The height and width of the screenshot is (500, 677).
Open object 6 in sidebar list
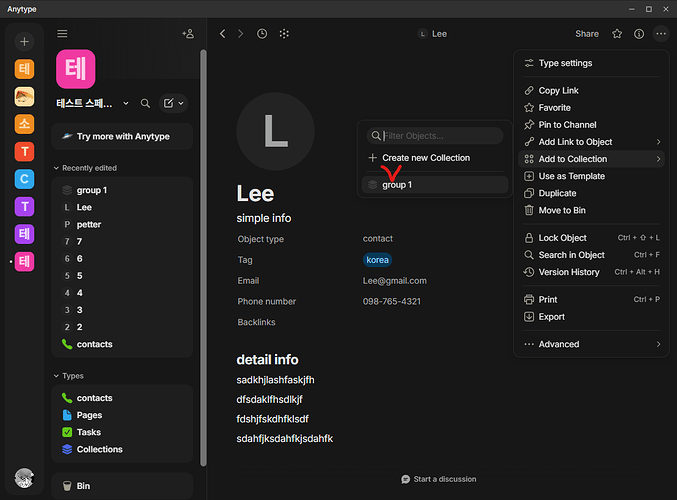coord(122,259)
